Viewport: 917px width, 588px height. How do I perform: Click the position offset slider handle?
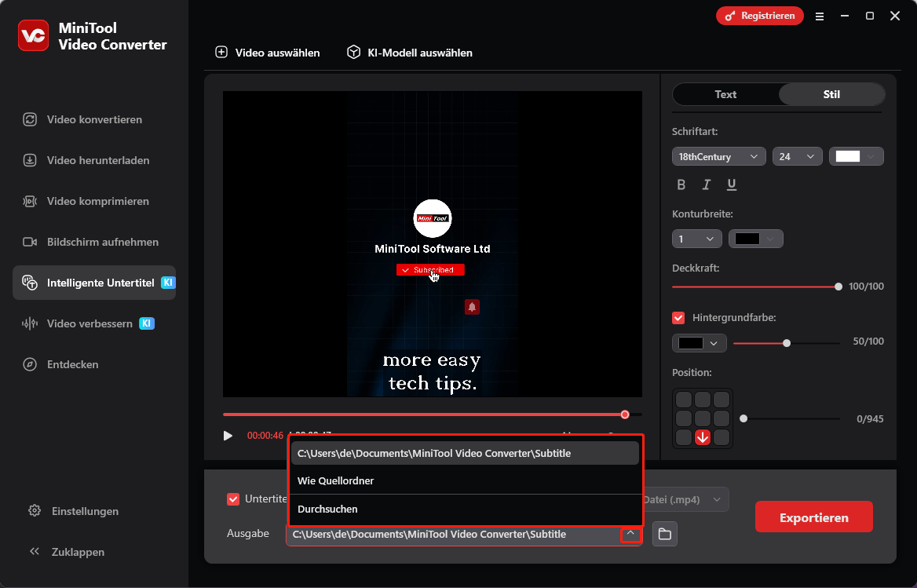click(x=744, y=418)
